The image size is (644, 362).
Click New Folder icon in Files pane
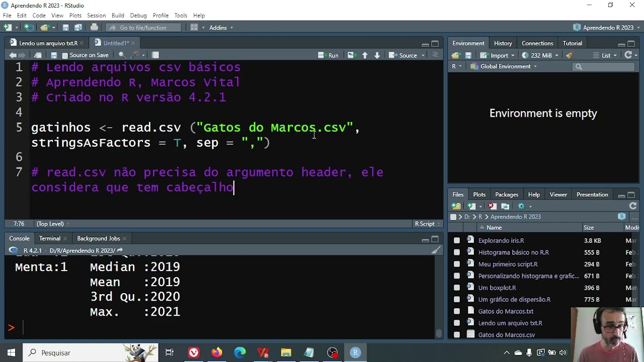[x=456, y=206]
